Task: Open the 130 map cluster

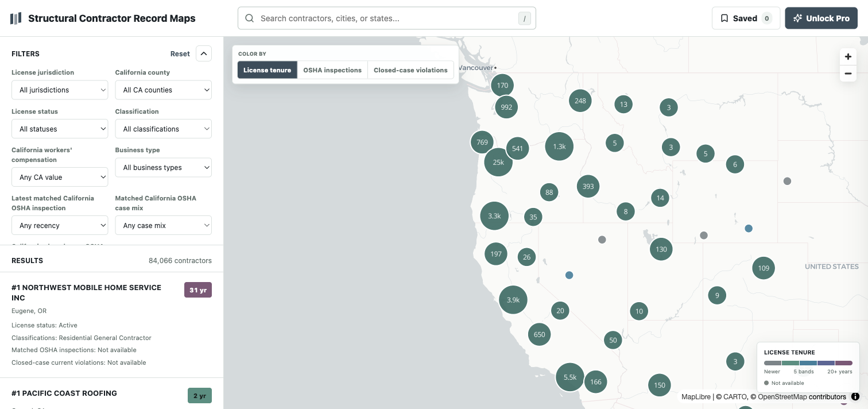Action: point(661,249)
